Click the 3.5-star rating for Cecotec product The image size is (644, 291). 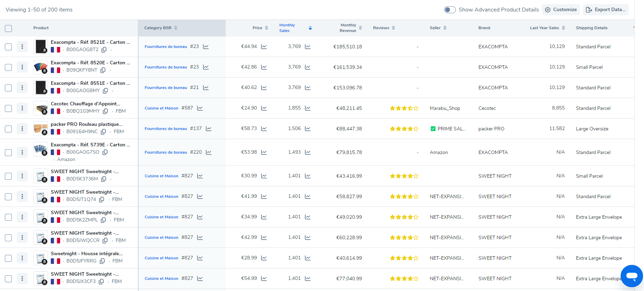point(404,108)
